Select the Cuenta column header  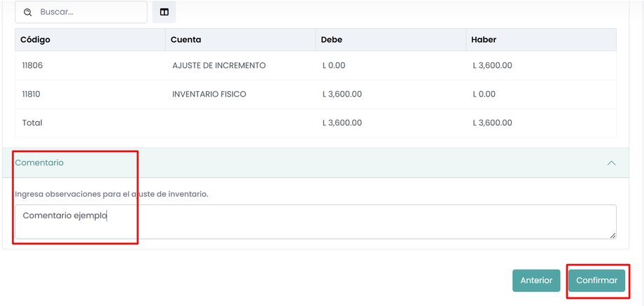point(185,40)
